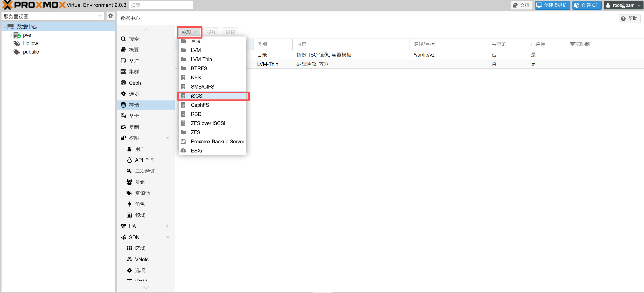This screenshot has height=293, width=644.
Task: Click the help question-mark button
Action: (630, 19)
